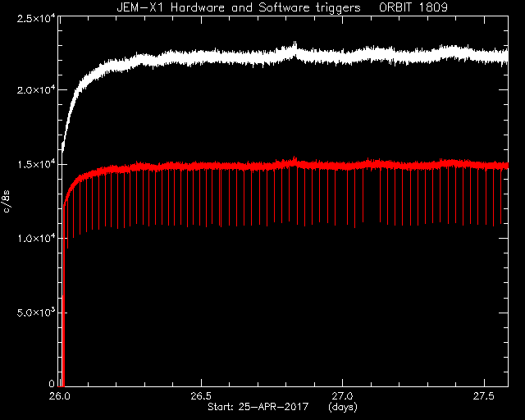Click the y-axis label 'c/8s'

[x=7, y=201]
